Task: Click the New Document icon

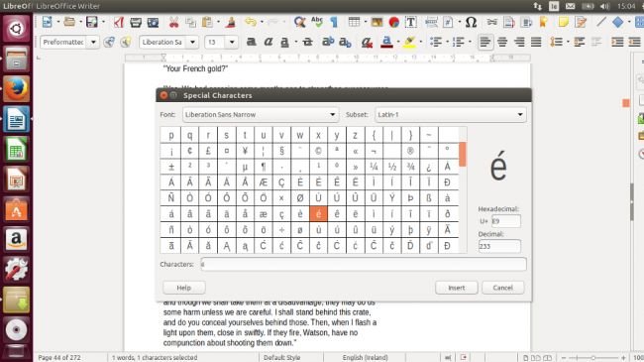Action: (x=47, y=22)
